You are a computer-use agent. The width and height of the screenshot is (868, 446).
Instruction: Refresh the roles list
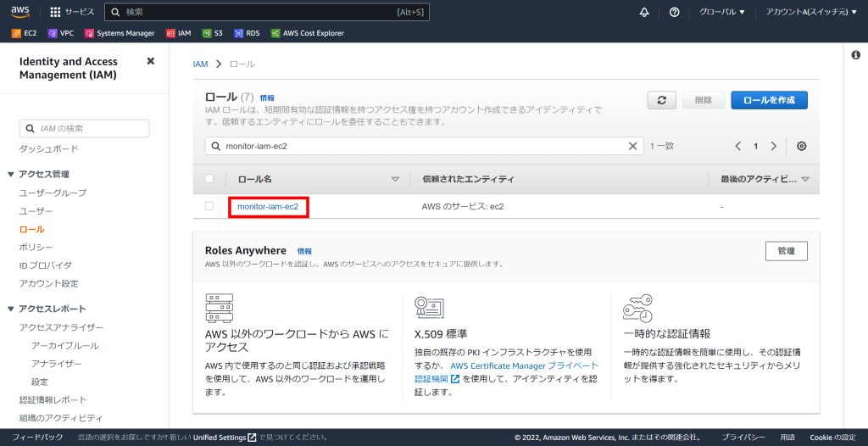click(661, 100)
